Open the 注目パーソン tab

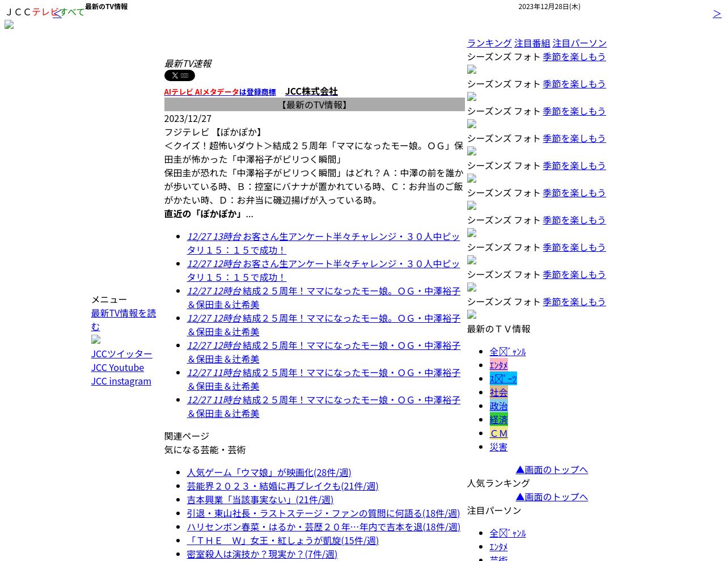click(x=579, y=43)
